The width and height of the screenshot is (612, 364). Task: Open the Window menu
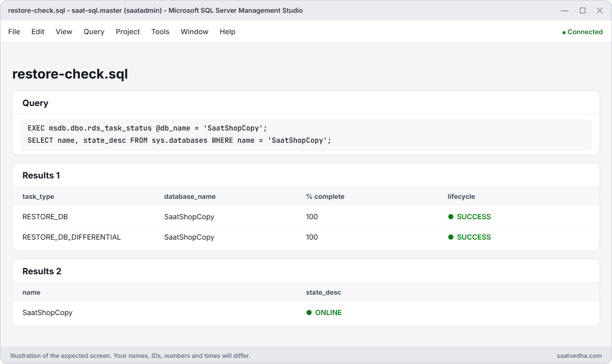click(x=194, y=32)
